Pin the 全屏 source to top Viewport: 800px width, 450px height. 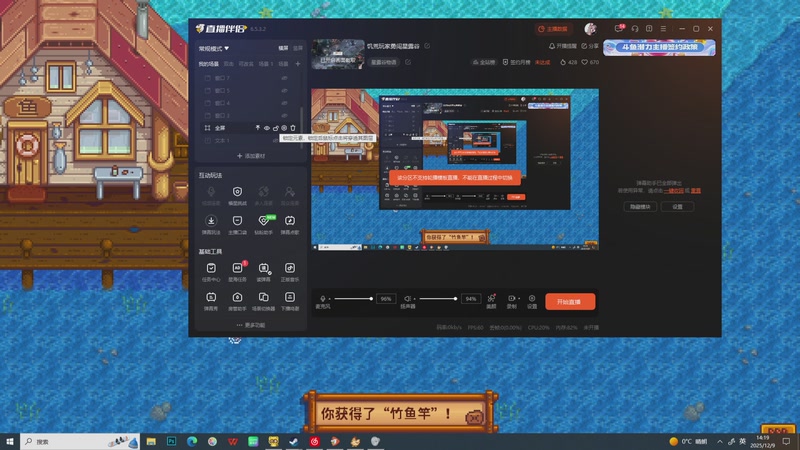click(x=258, y=128)
